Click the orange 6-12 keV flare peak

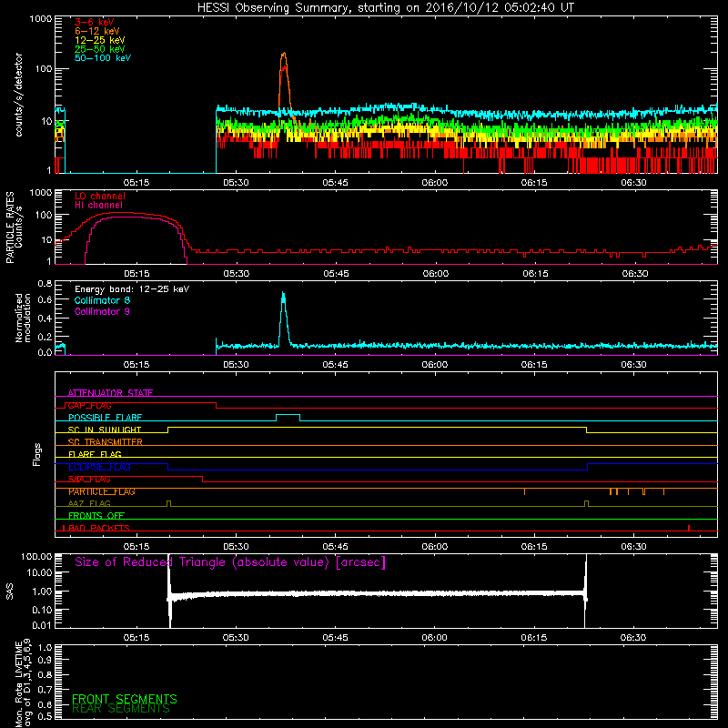pos(284,56)
